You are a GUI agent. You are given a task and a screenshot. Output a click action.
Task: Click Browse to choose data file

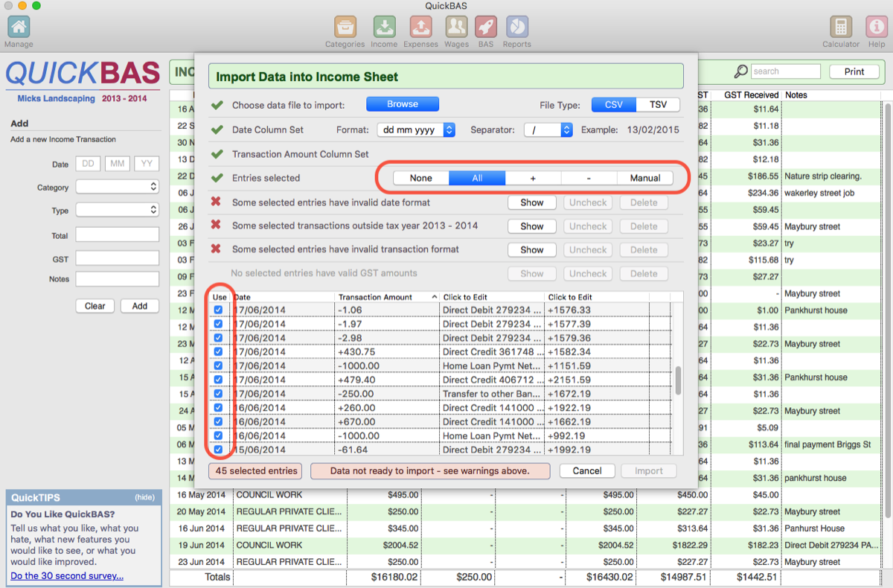[403, 104]
